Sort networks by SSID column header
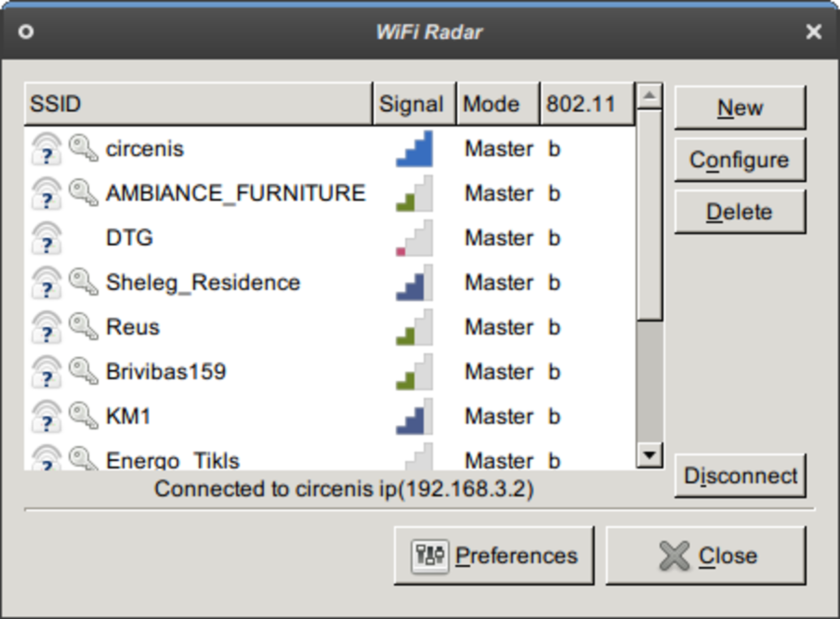 198,104
